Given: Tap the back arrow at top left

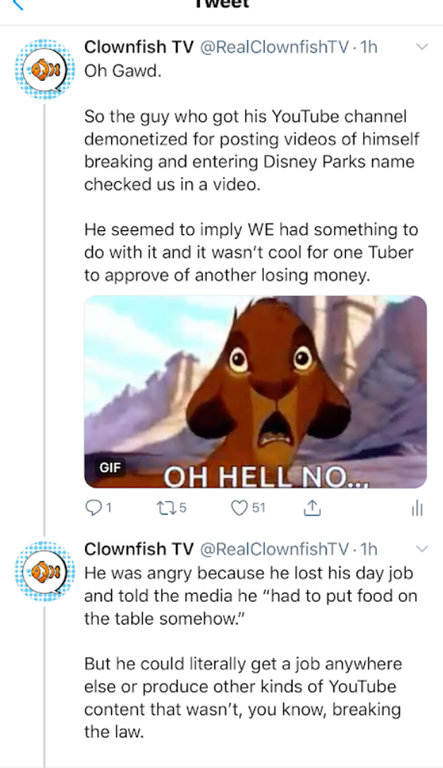Looking at the screenshot, I should [x=17, y=5].
